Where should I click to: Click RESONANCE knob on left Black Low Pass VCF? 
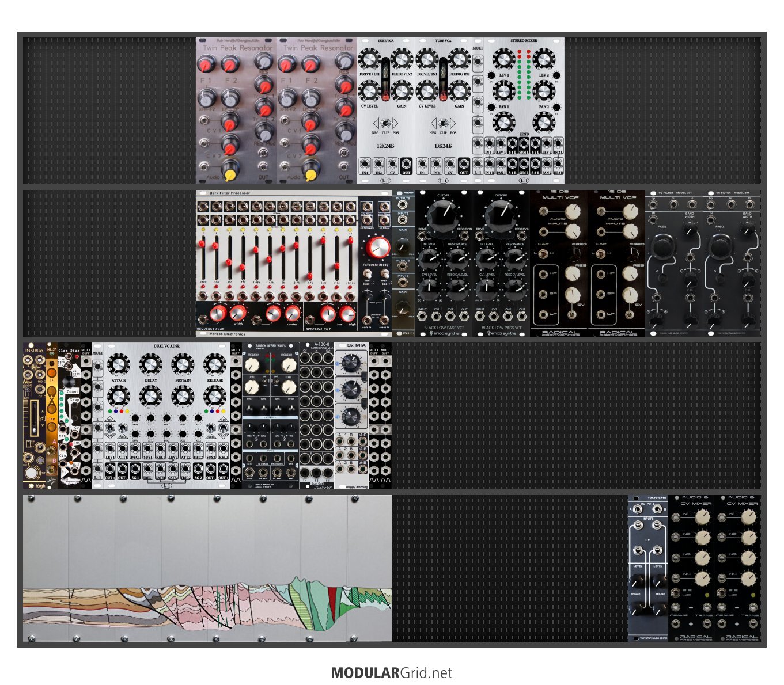[x=457, y=258]
